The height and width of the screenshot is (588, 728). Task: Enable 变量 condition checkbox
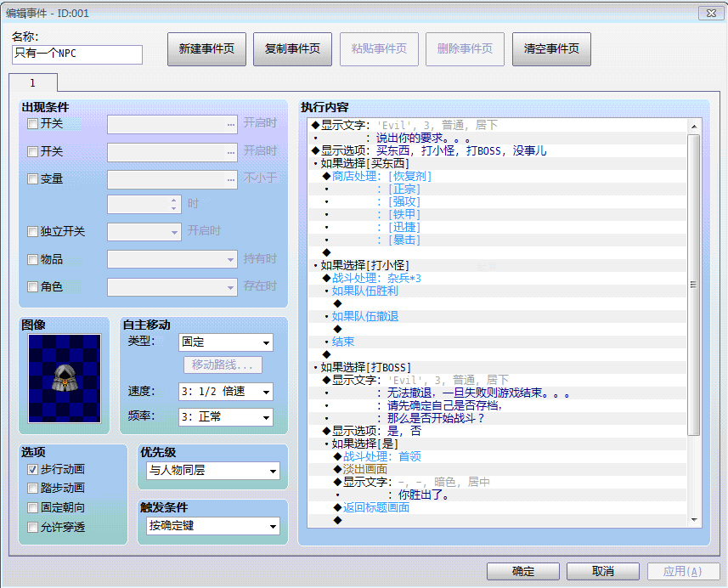[32, 178]
